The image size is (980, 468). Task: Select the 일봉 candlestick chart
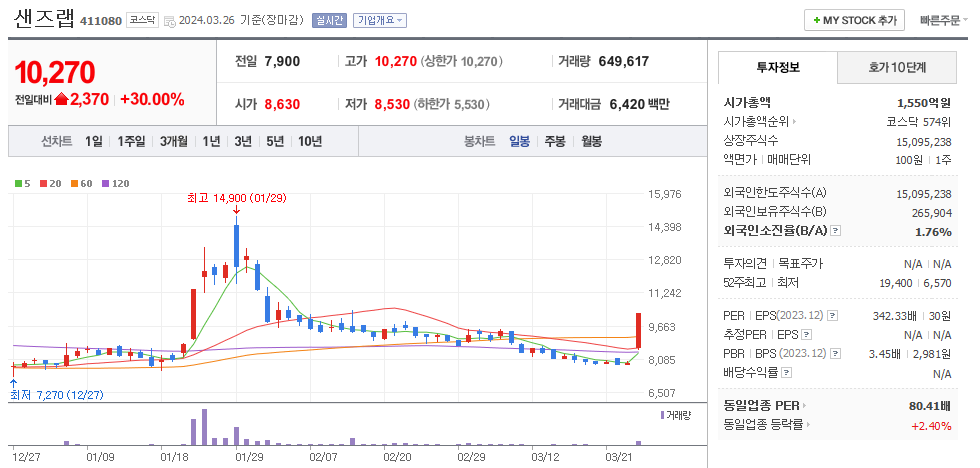tap(519, 141)
